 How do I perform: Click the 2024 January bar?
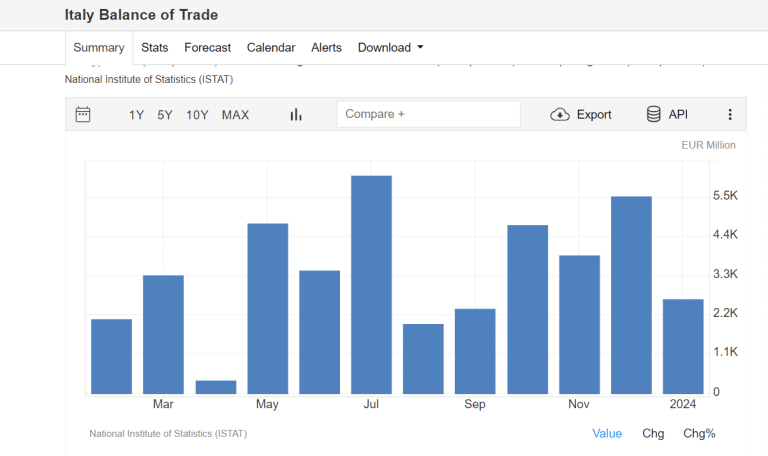(x=683, y=346)
